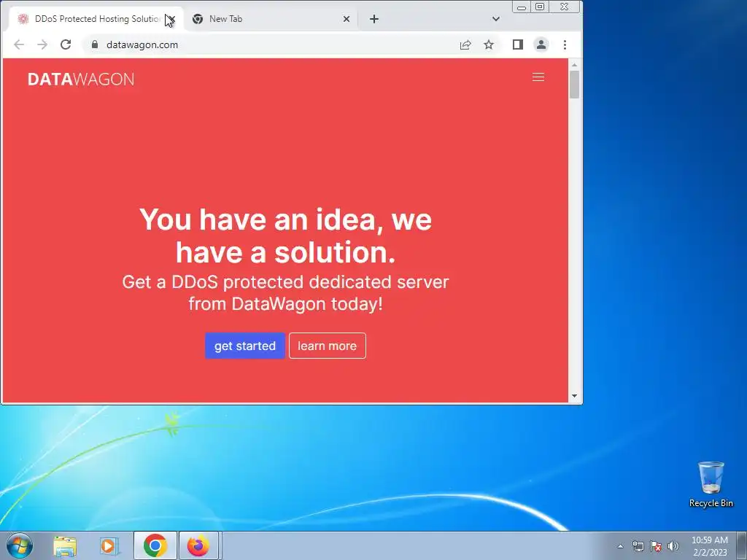Screen dimensions: 747x560
Task: Share this page via share icon
Action: [465, 44]
